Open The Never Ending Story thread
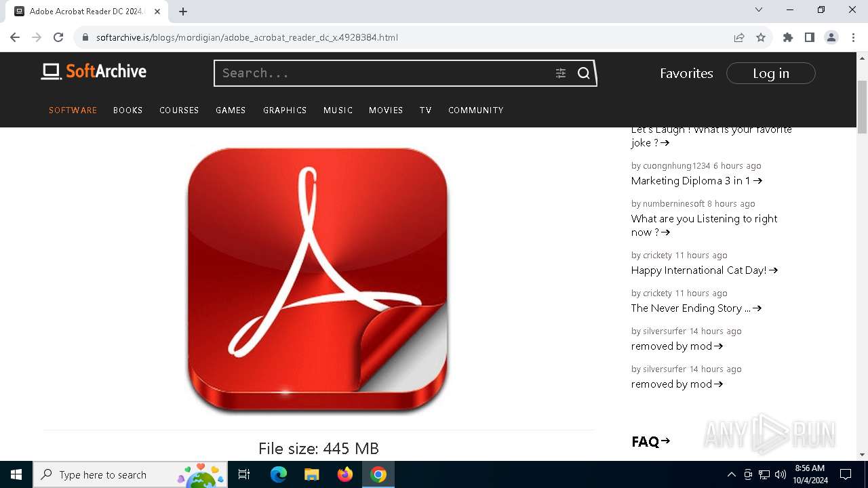This screenshot has width=868, height=488. [696, 308]
